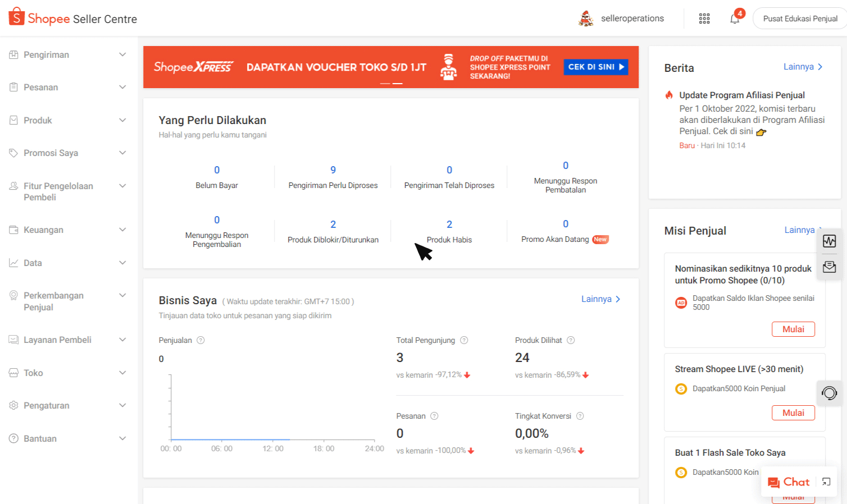Click the coin icon next to Dapatkan5000 Koin Penjual
The width and height of the screenshot is (847, 504).
681,388
